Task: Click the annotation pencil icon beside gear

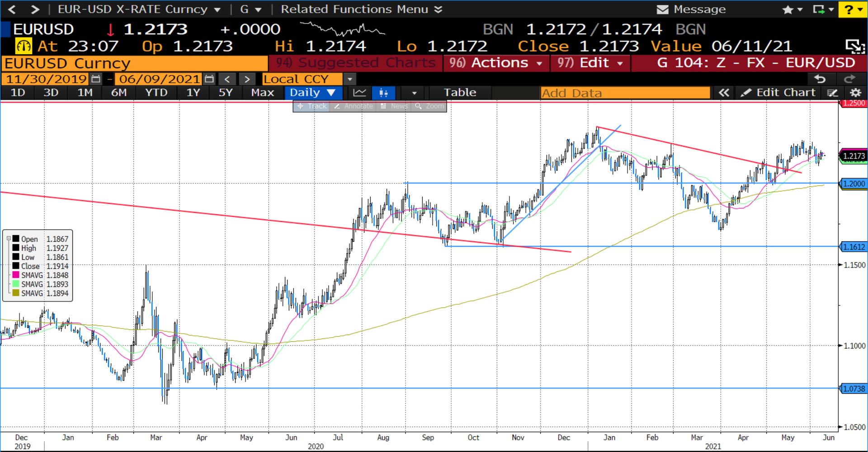Action: point(832,93)
